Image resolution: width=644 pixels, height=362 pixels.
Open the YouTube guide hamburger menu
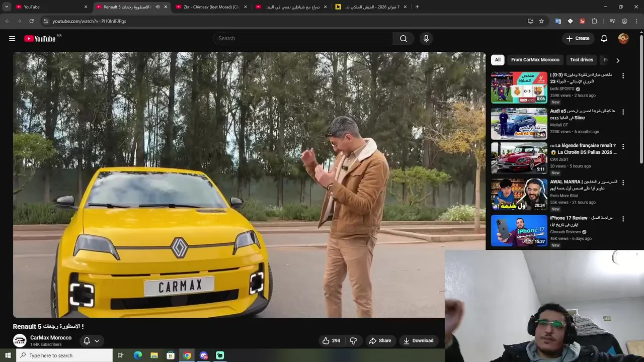(x=12, y=39)
